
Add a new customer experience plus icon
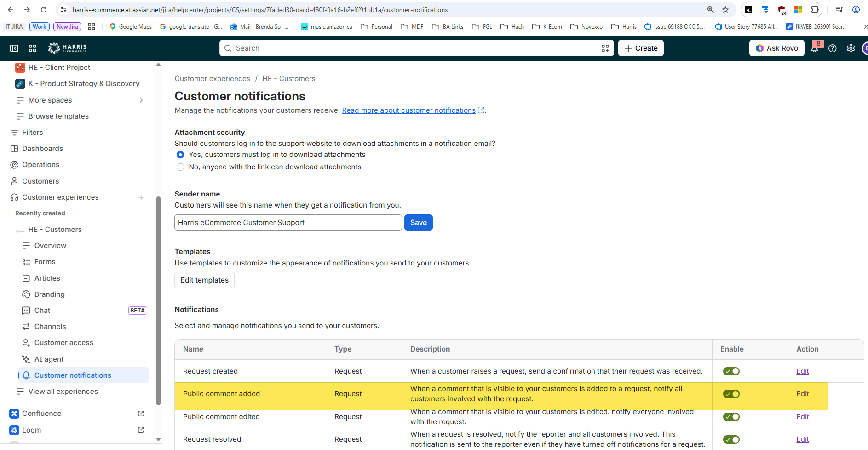coord(141,197)
